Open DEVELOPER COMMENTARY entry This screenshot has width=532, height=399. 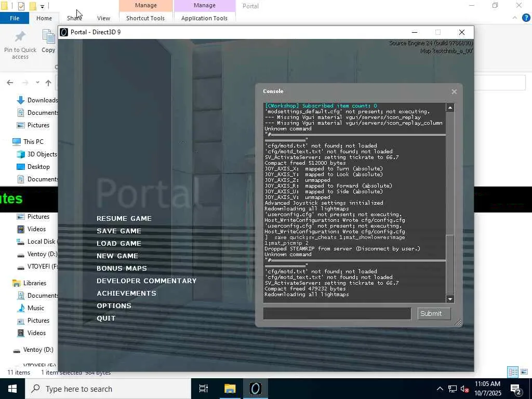pyautogui.click(x=147, y=281)
